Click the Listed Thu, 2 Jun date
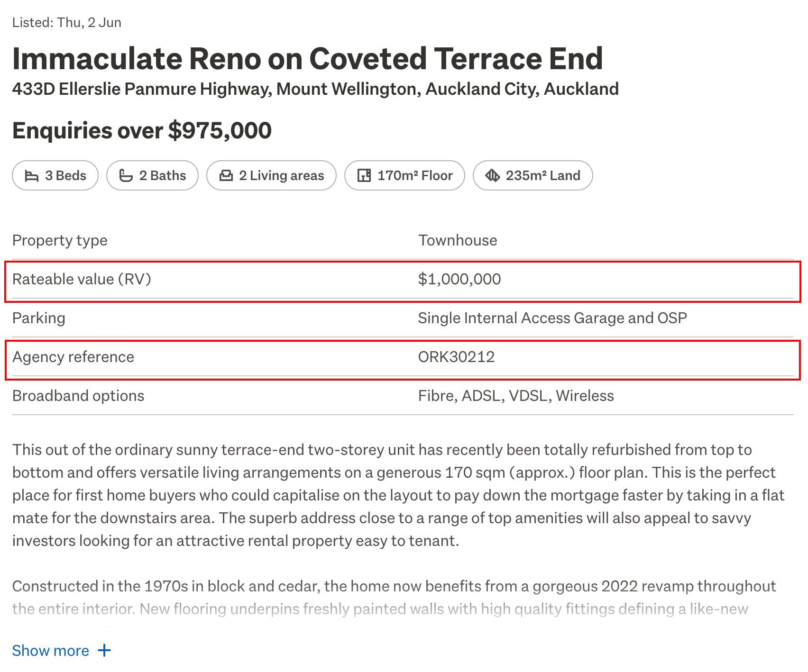 pos(67,23)
